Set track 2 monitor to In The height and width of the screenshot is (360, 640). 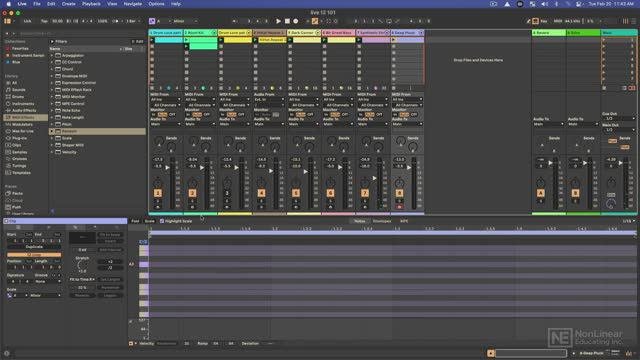188,115
